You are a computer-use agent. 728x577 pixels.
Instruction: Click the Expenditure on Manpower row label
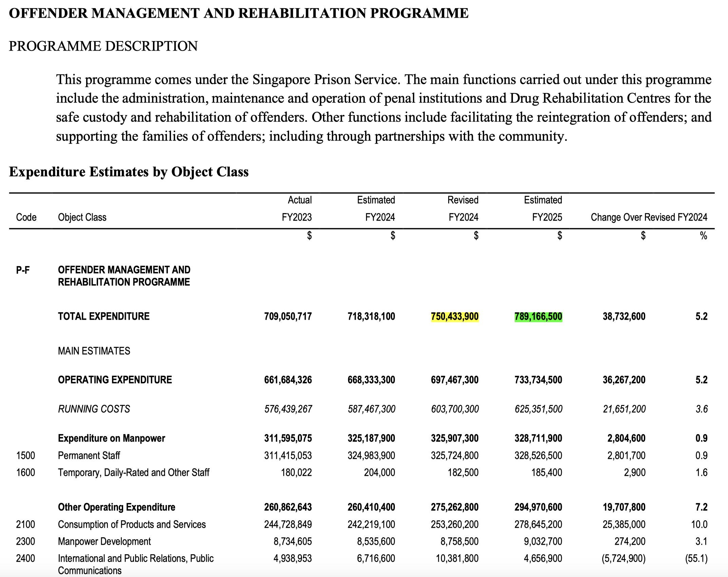pos(111,438)
